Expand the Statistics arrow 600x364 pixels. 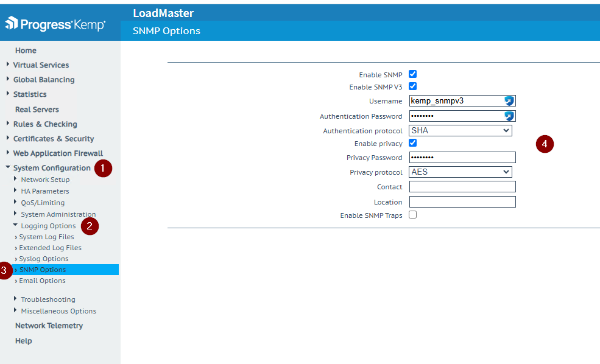pyautogui.click(x=8, y=93)
